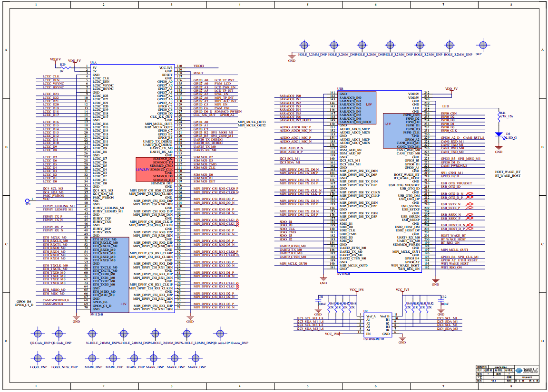Viewport: 548px width, 392px height.
Task: Click the VCC_3V3 power symbol near R49
Action: pyautogui.click(x=402, y=290)
